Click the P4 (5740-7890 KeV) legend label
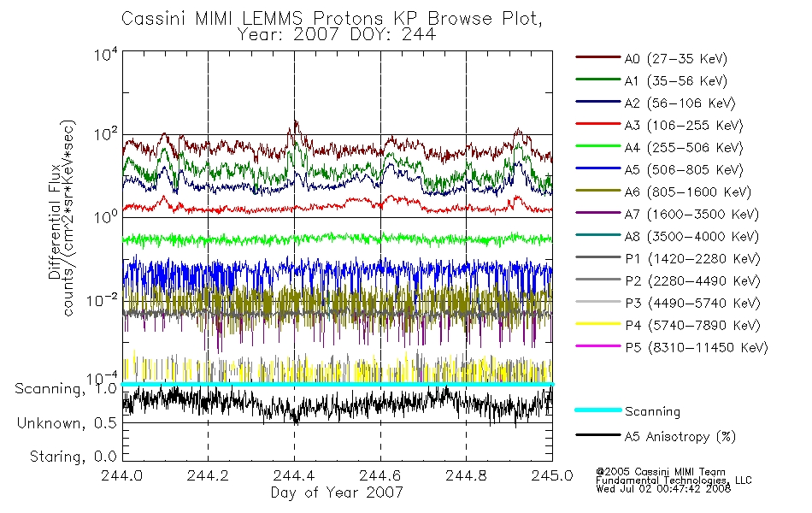 692,326
